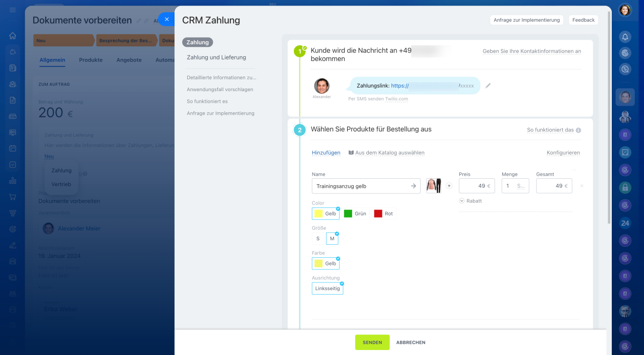Click the Hinzufügen link
The height and width of the screenshot is (355, 644).
pyautogui.click(x=326, y=153)
